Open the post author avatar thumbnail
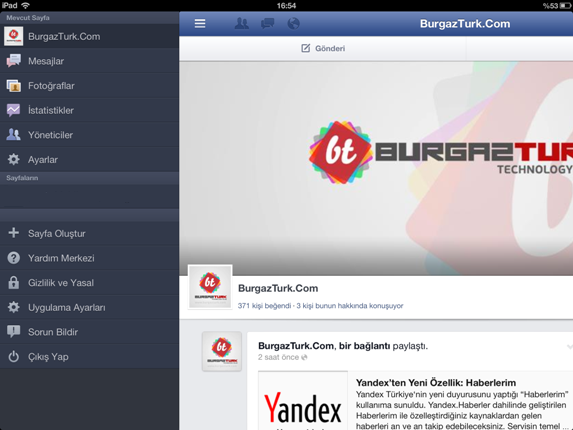 (222, 351)
